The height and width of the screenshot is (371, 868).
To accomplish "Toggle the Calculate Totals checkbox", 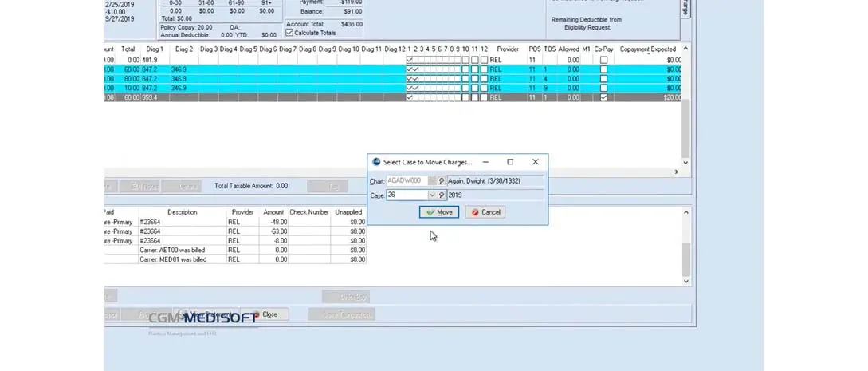I will point(289,33).
